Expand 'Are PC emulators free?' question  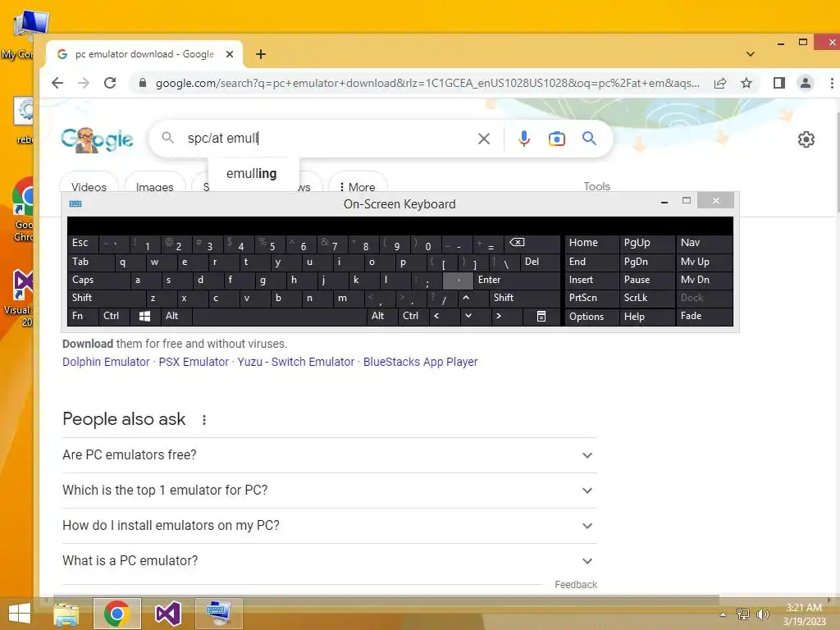330,454
